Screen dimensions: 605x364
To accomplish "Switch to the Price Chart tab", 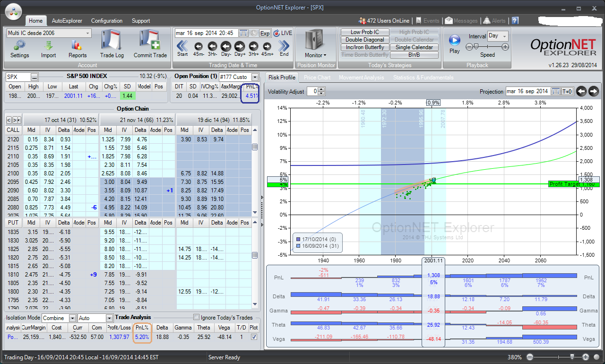I will [317, 78].
